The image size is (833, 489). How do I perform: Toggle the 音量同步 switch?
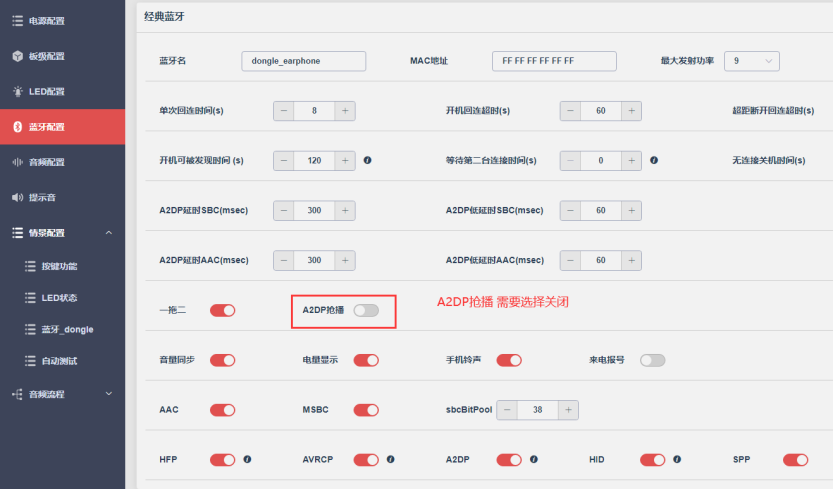(x=223, y=360)
